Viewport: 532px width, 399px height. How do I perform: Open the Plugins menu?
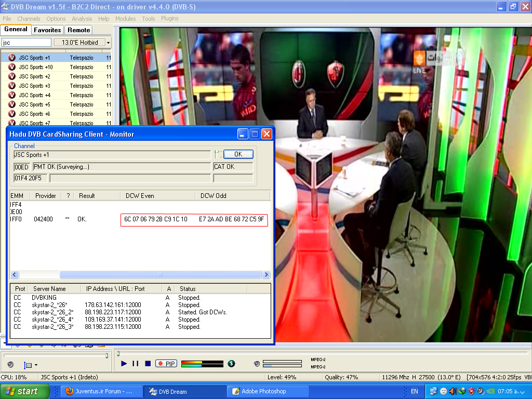170,18
